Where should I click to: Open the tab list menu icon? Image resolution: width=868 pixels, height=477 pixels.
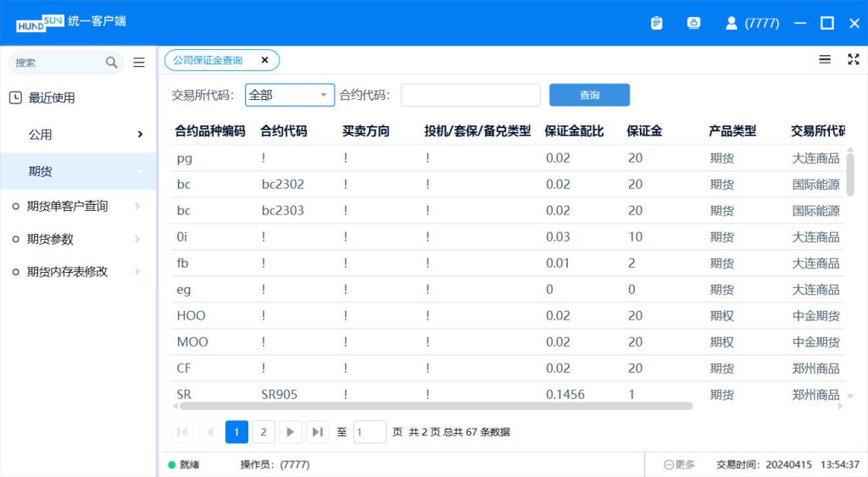click(825, 59)
